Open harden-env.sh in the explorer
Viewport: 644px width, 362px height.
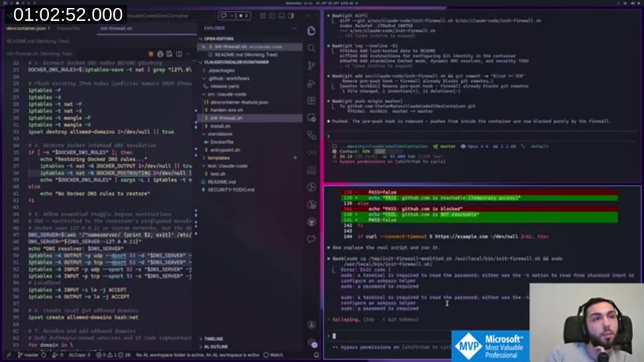click(226, 111)
